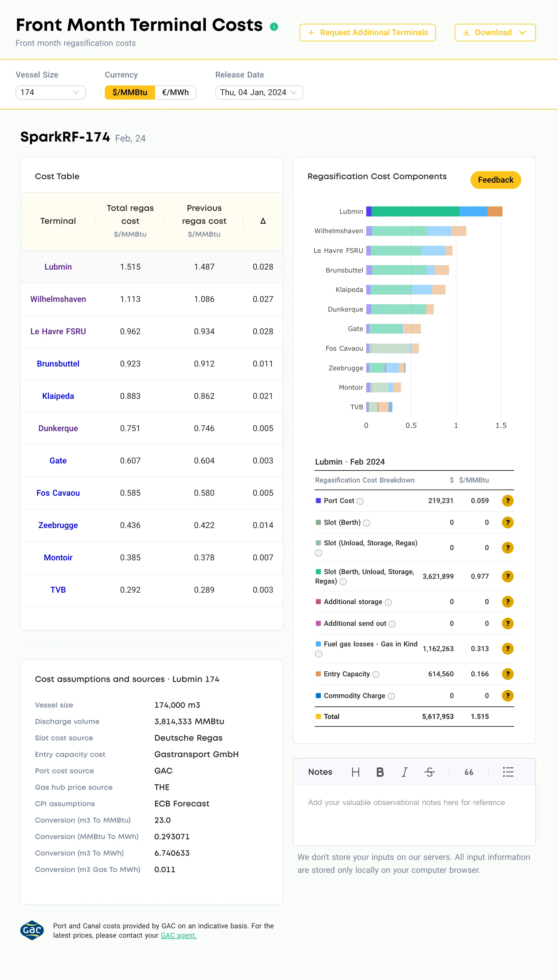Open the GAC agent link
This screenshot has height=980, width=558.
(x=179, y=935)
